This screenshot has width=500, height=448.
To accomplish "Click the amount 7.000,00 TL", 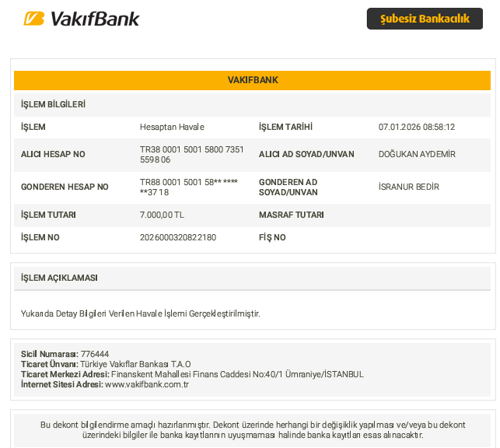I will click(162, 215).
